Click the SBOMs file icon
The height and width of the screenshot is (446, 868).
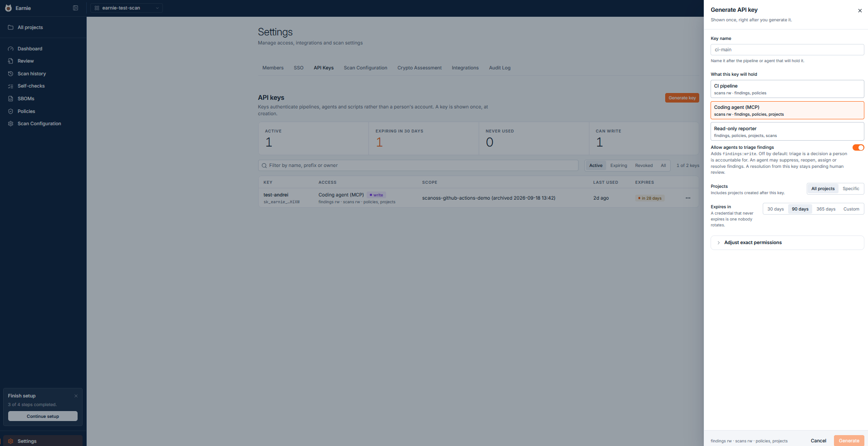(10, 98)
